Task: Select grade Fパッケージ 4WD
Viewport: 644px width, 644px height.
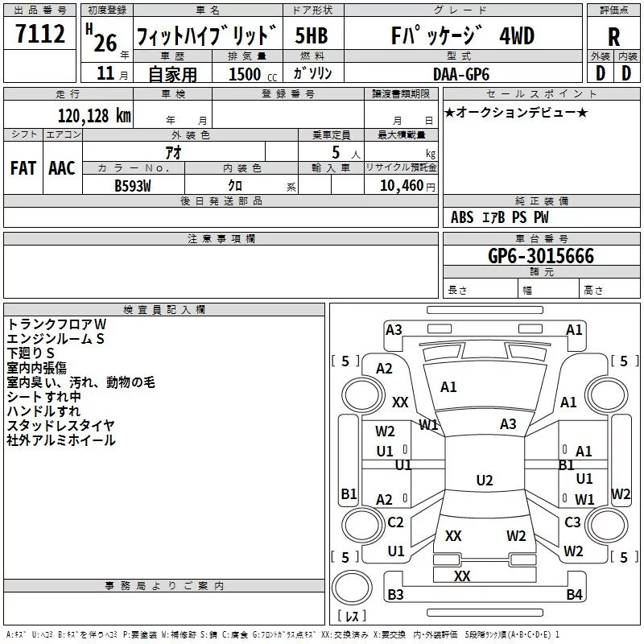Action: [462, 35]
